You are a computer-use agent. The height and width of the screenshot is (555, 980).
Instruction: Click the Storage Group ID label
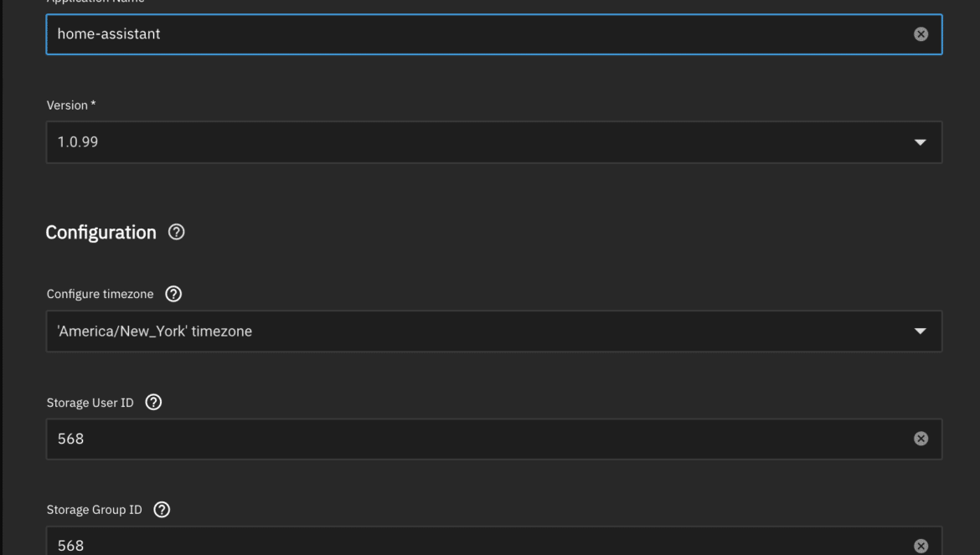95,510
